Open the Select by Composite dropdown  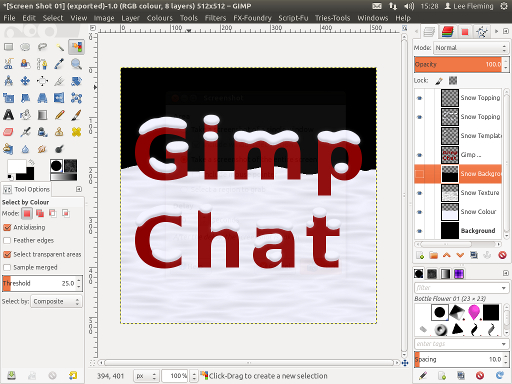tap(56, 301)
